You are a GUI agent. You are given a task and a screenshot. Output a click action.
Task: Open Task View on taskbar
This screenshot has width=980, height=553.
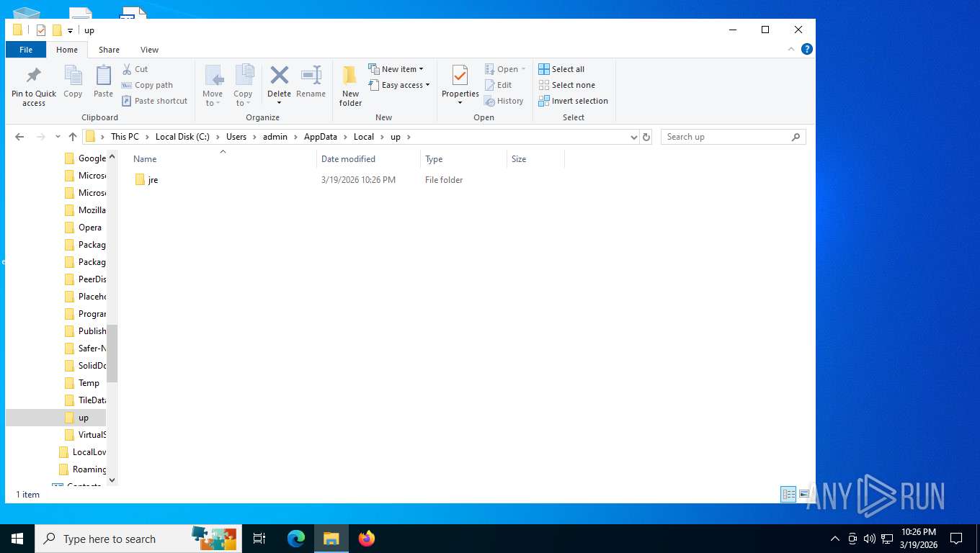click(x=259, y=539)
